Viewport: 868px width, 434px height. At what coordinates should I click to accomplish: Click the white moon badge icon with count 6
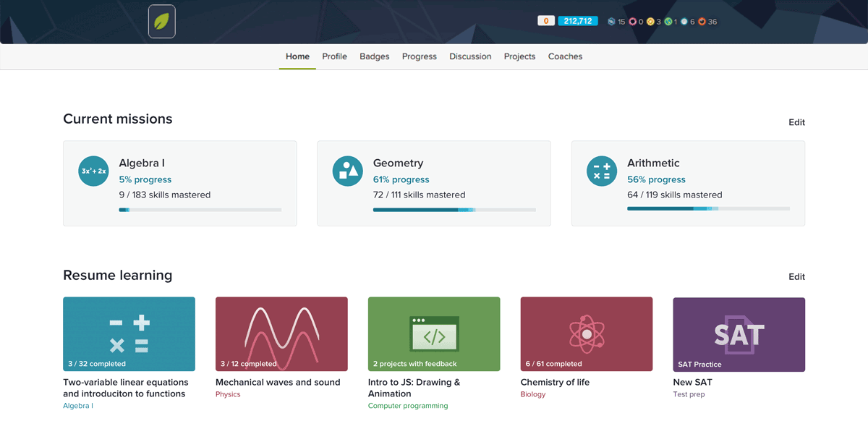(x=684, y=22)
